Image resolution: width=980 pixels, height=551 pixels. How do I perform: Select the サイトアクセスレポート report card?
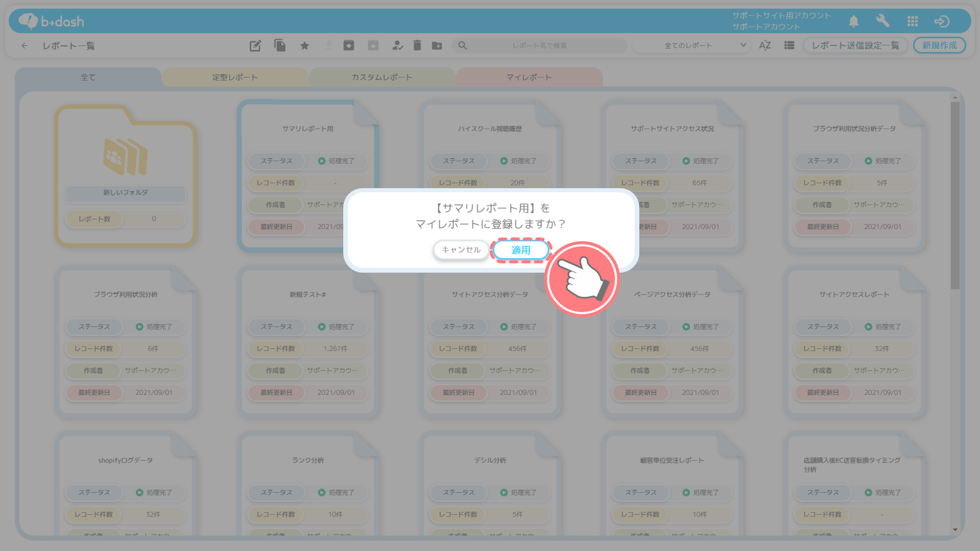pos(854,341)
